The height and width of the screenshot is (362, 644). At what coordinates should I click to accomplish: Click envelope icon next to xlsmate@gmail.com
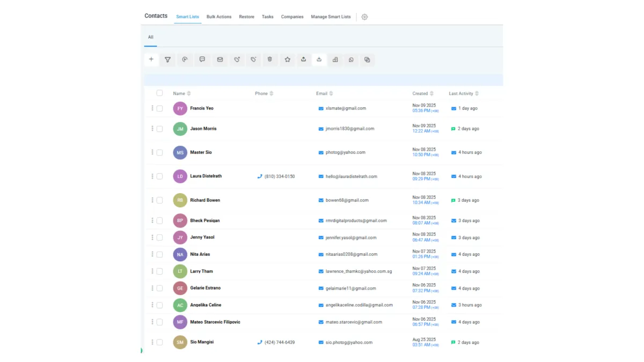point(321,108)
